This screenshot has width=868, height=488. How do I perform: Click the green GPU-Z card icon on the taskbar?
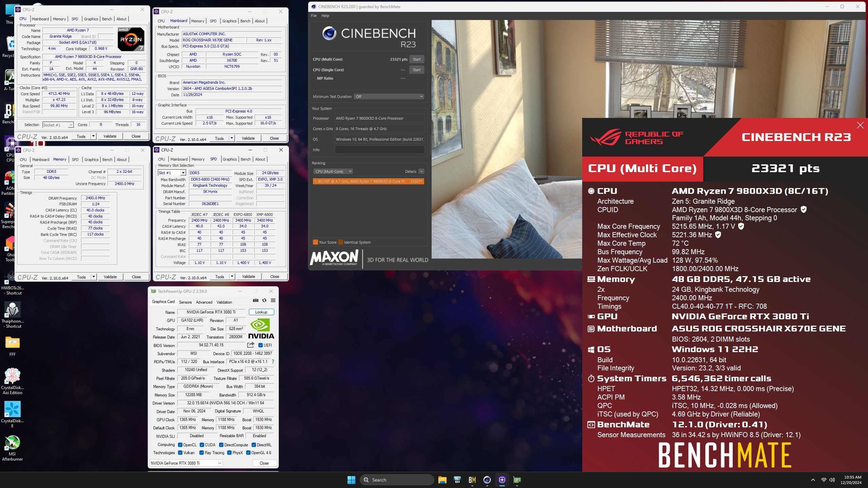[x=517, y=480]
